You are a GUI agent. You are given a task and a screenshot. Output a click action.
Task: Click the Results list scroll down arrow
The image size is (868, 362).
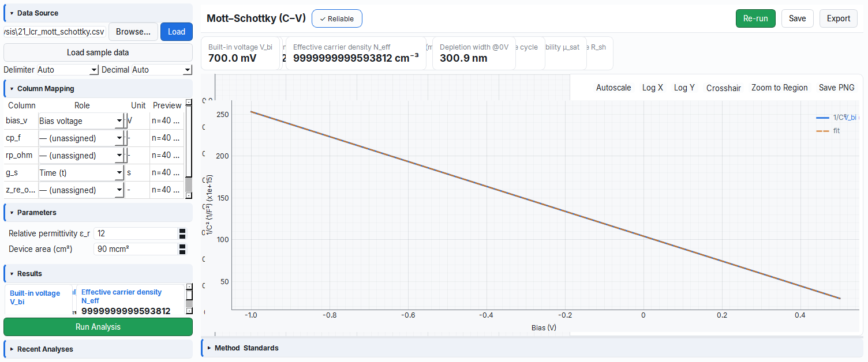click(189, 311)
